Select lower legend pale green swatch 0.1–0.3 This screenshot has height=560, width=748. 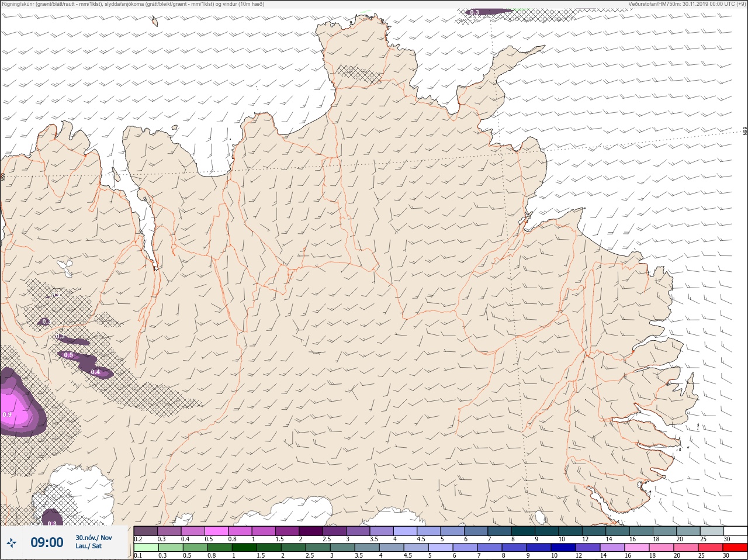pos(146,548)
